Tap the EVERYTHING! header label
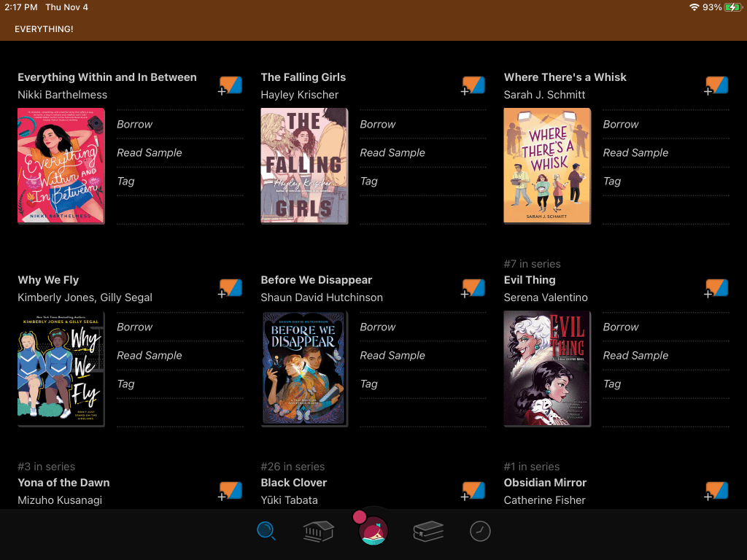The width and height of the screenshot is (747, 560). pyautogui.click(x=44, y=29)
